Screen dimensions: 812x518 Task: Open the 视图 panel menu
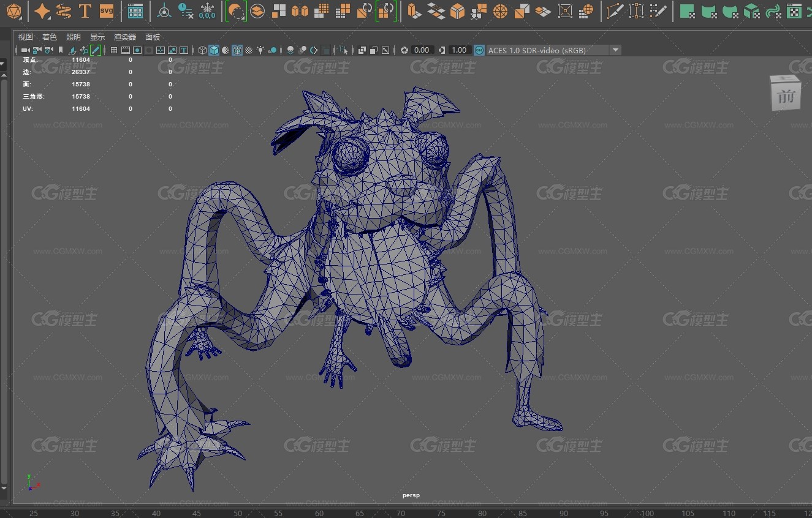point(26,37)
